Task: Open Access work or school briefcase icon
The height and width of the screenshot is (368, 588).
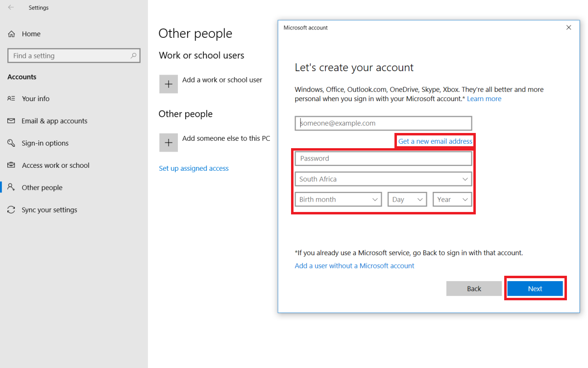Action: 11,165
